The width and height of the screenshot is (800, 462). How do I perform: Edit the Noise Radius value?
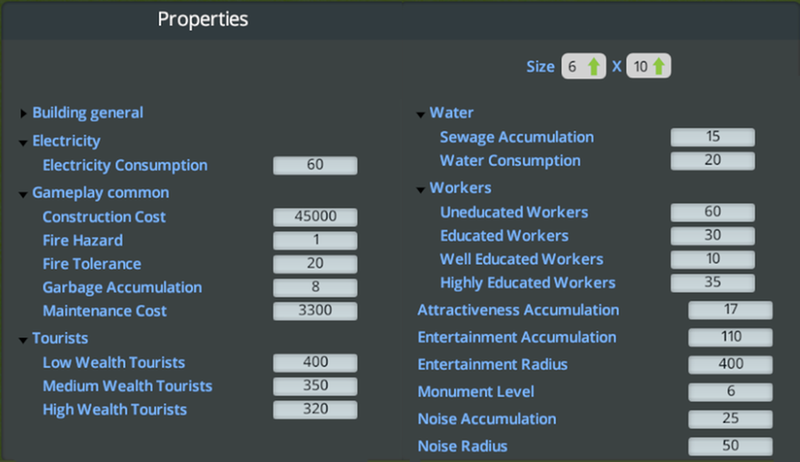click(x=730, y=446)
